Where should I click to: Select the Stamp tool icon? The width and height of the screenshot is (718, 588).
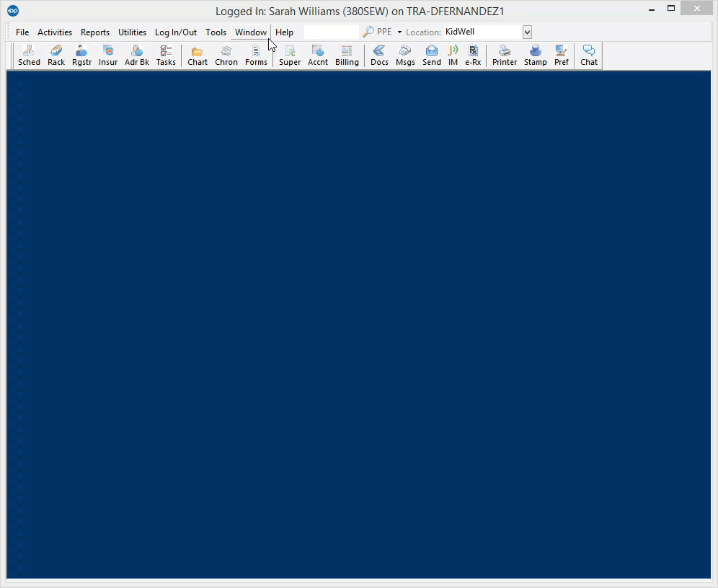pyautogui.click(x=536, y=55)
